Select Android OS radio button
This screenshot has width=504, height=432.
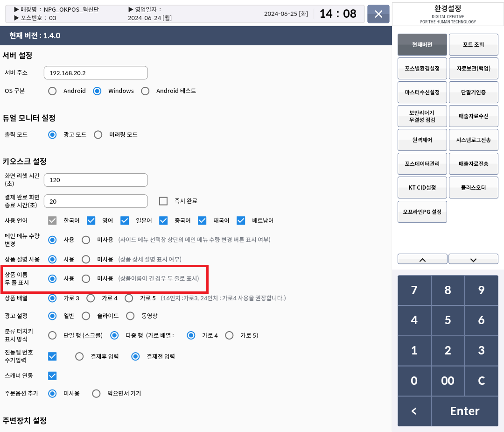[x=53, y=91]
